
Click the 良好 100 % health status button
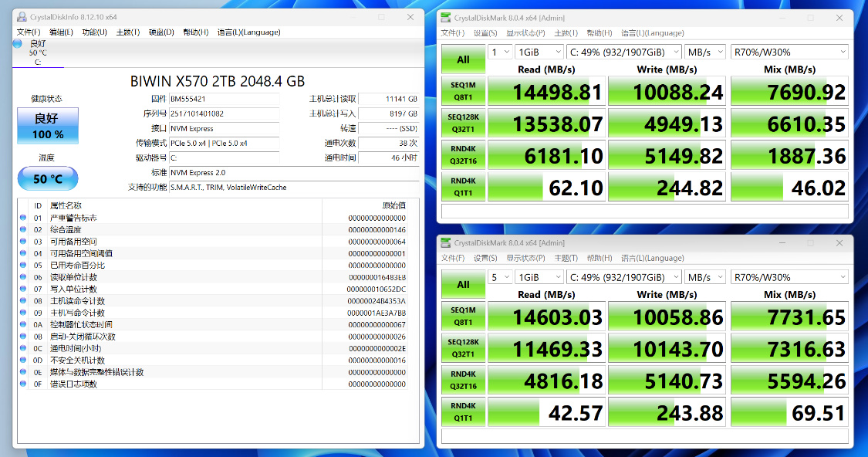tap(48, 126)
